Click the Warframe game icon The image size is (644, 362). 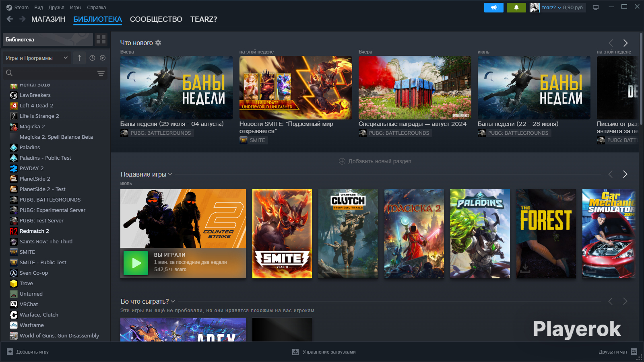[14, 325]
